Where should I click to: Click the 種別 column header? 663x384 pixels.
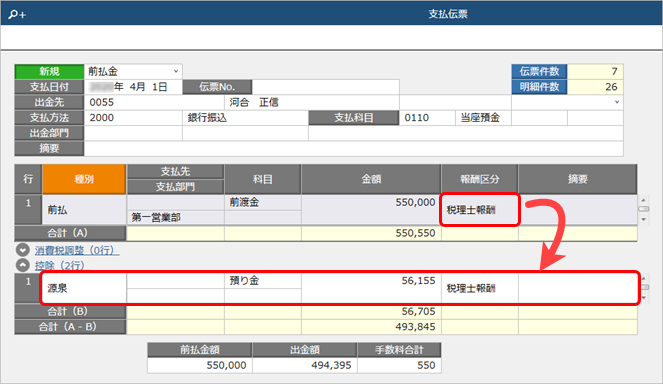[x=84, y=179]
